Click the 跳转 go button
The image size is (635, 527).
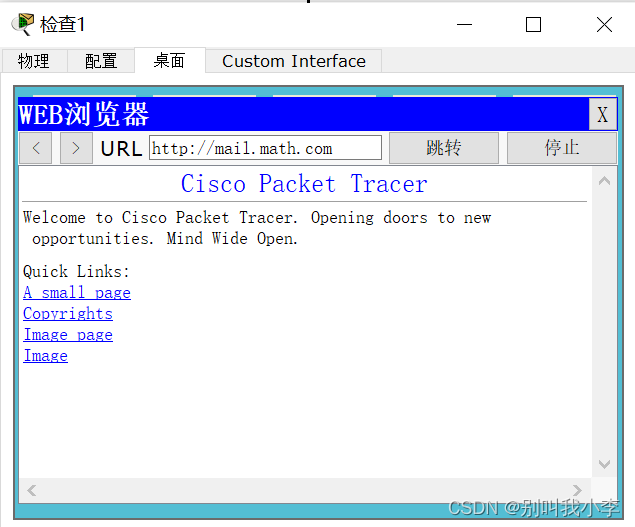444,148
